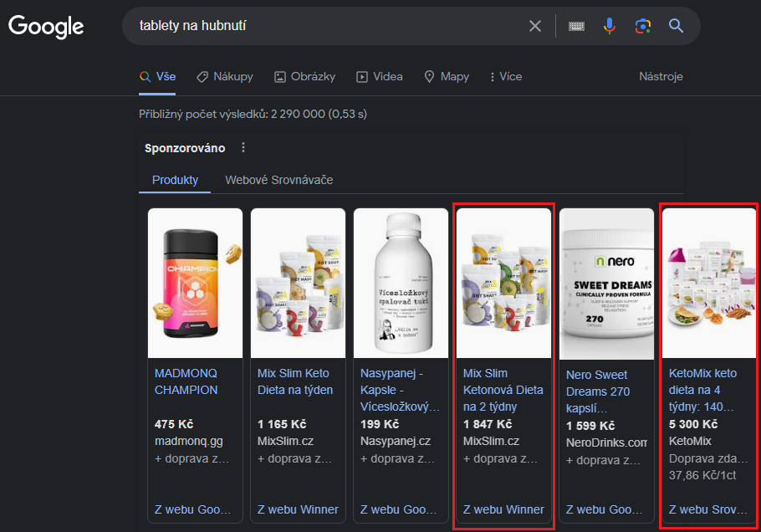Click the 1 165 Kč price

tap(282, 424)
